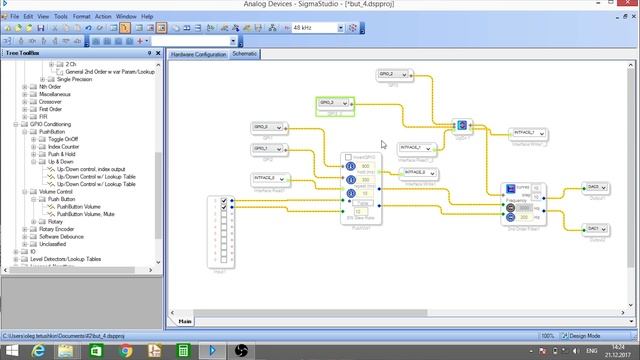Image resolution: width=640 pixels, height=360 pixels.
Task: Click the filter frequency field showing 200
Action: 524,217
